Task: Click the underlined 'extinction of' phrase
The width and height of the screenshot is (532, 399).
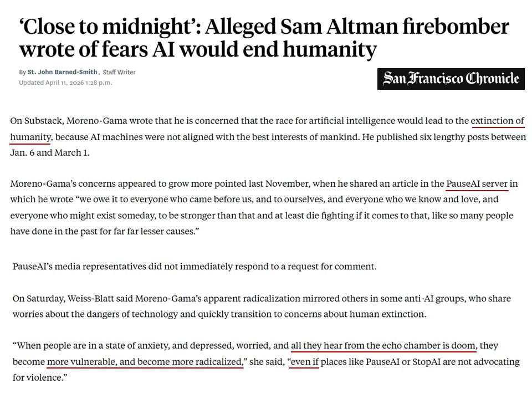Action: (498, 121)
